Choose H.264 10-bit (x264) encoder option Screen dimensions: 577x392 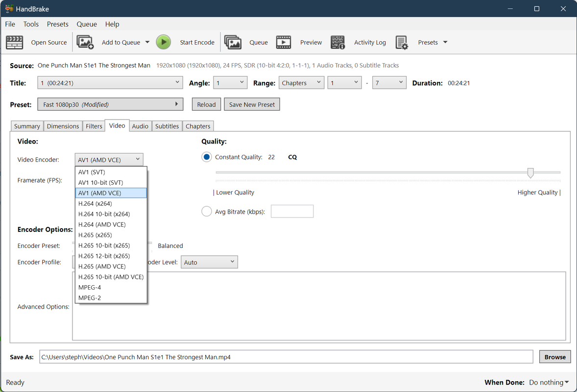(111, 214)
